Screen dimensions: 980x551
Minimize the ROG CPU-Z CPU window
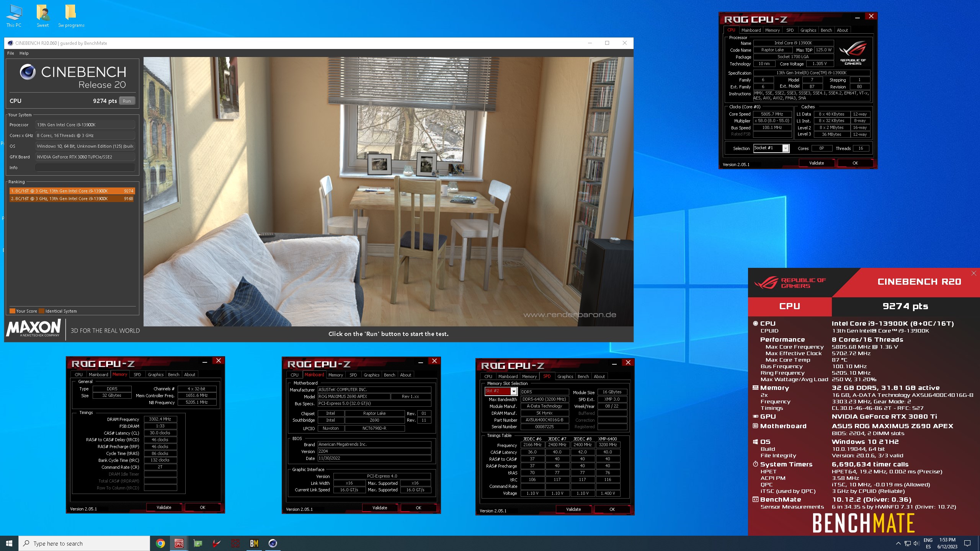point(857,17)
